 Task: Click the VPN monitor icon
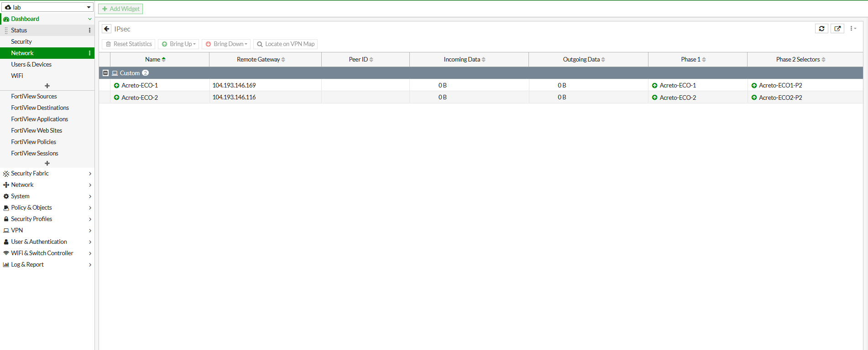[6, 231]
